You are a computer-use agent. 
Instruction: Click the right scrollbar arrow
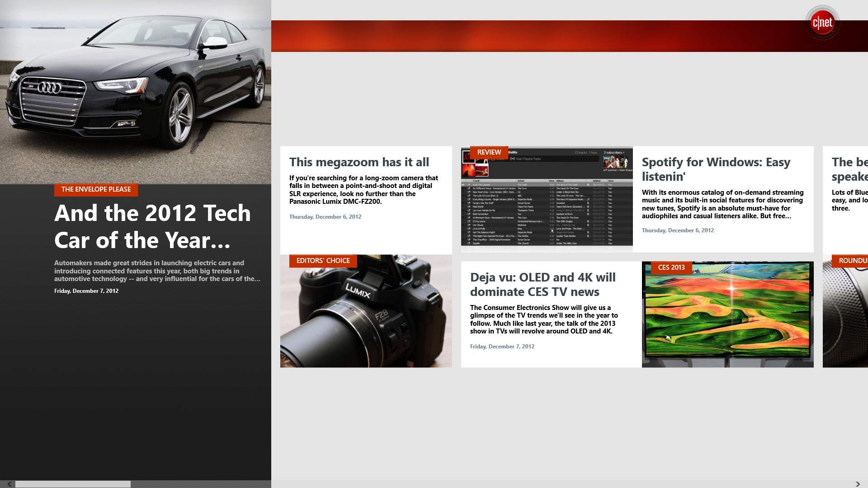[x=858, y=484]
